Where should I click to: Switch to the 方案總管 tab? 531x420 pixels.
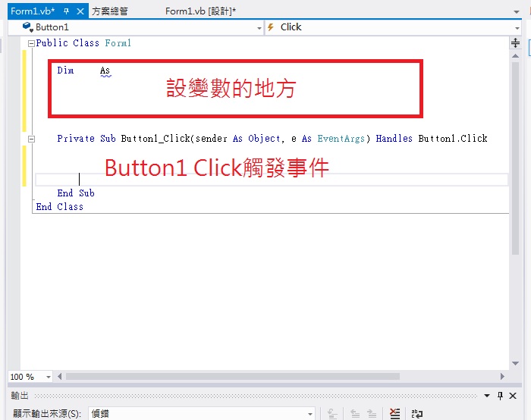(110, 11)
